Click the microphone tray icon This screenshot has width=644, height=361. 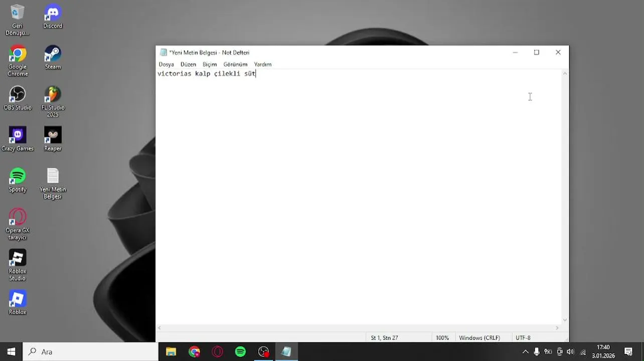pyautogui.click(x=537, y=351)
